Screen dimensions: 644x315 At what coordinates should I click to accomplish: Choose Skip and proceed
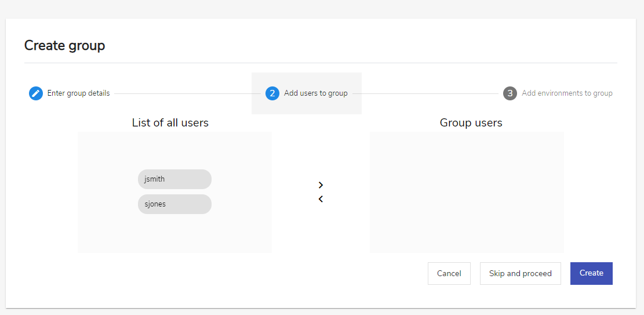point(521,273)
